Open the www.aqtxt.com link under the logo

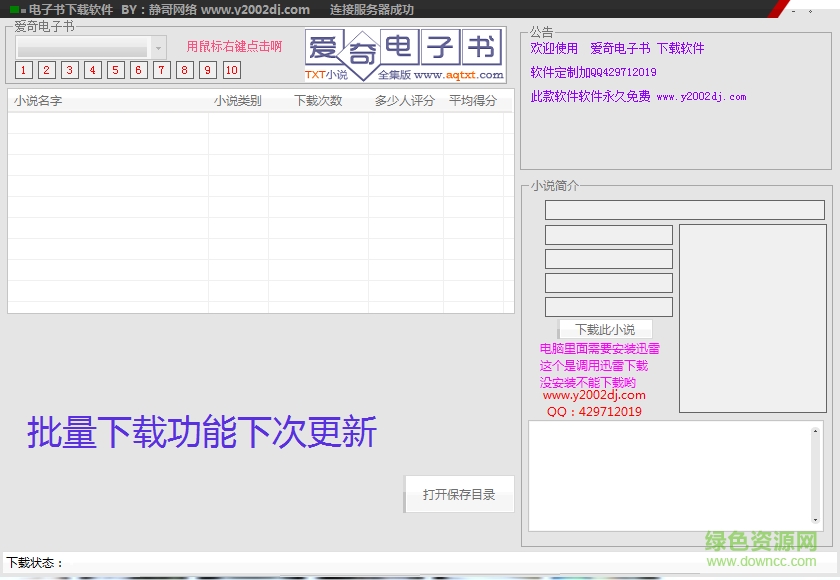coord(459,74)
